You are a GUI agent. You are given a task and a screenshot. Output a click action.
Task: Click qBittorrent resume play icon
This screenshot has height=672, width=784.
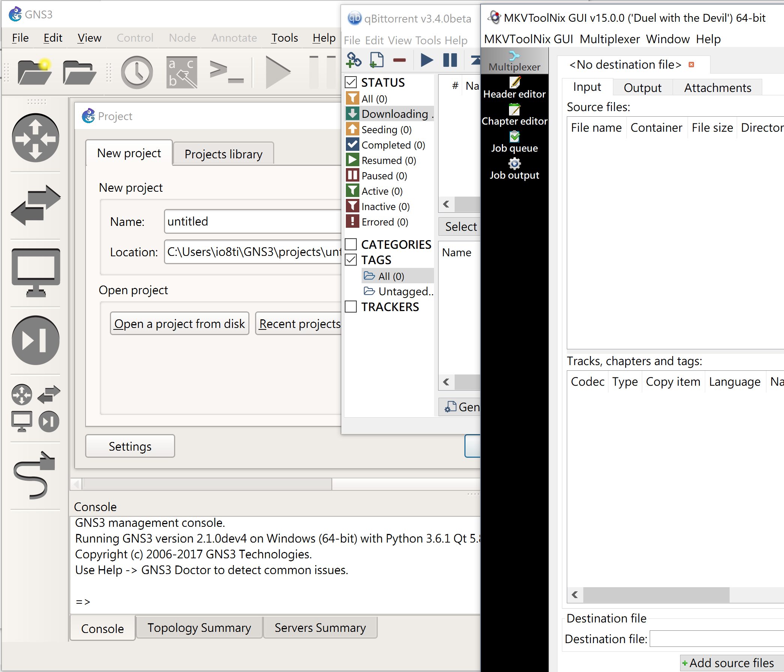click(x=427, y=60)
